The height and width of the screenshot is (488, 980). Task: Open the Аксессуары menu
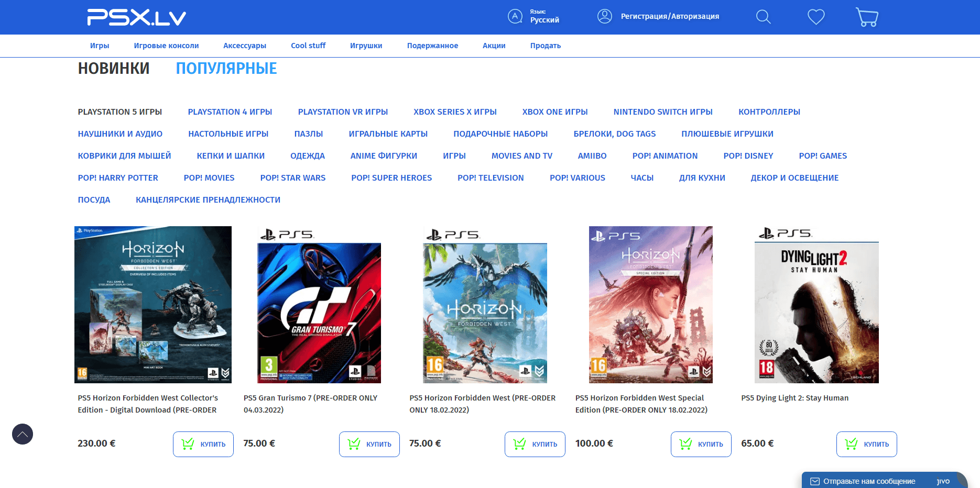[x=245, y=46]
